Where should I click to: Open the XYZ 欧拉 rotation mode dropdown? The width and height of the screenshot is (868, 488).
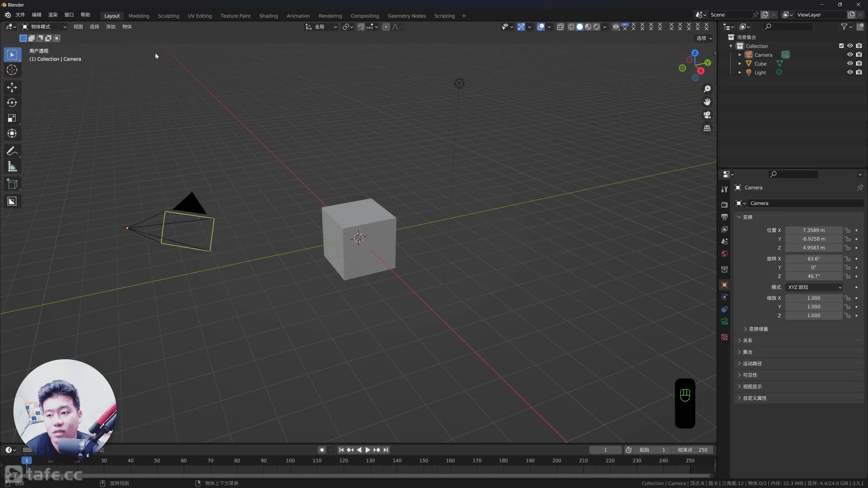(814, 287)
